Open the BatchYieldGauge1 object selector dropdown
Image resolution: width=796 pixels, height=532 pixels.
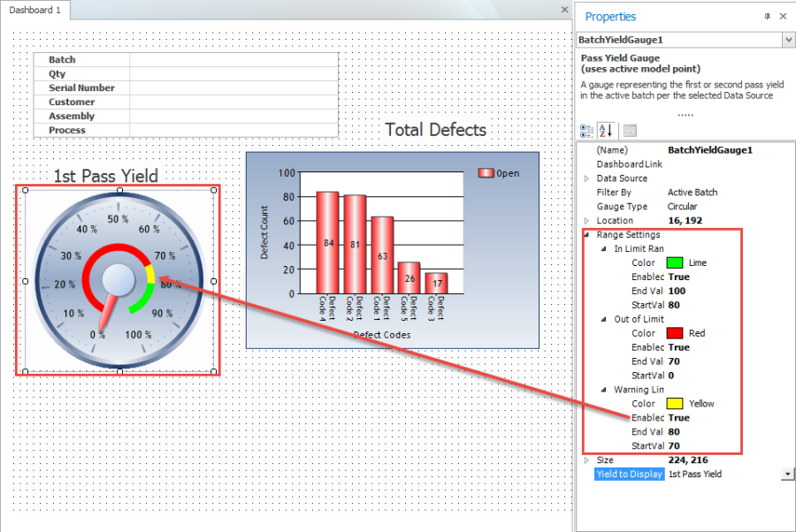(x=788, y=40)
